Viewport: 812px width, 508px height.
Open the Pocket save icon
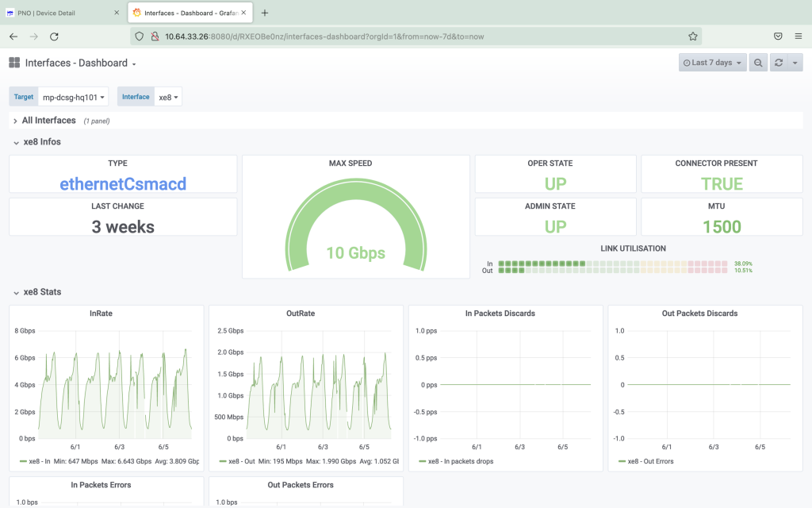778,37
